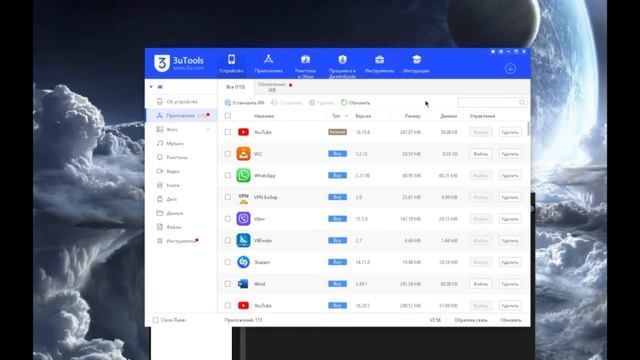Open Инструкции tutorials in top navigation
This screenshot has width=640, height=360.
click(416, 64)
